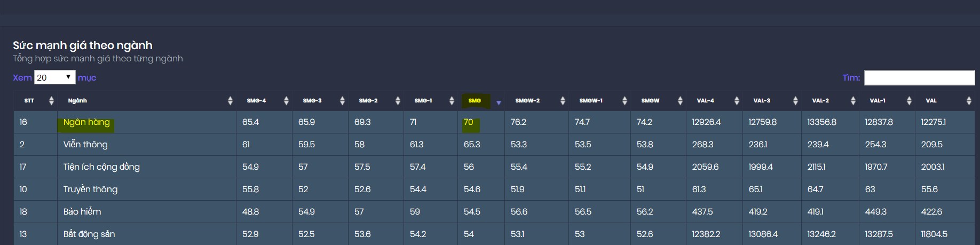Click the SMG column header label
Viewport: 980px width, 245px height.
click(x=475, y=101)
